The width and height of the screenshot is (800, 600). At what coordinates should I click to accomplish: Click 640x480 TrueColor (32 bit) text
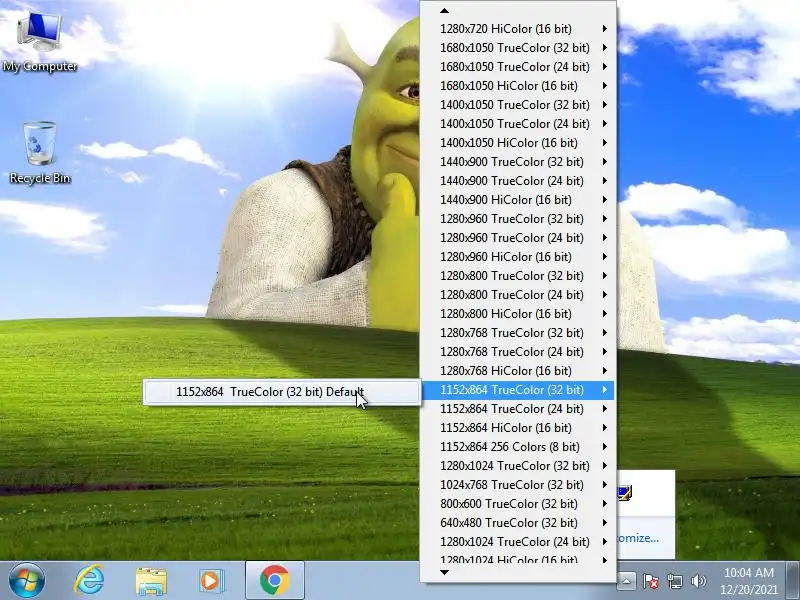[509, 522]
